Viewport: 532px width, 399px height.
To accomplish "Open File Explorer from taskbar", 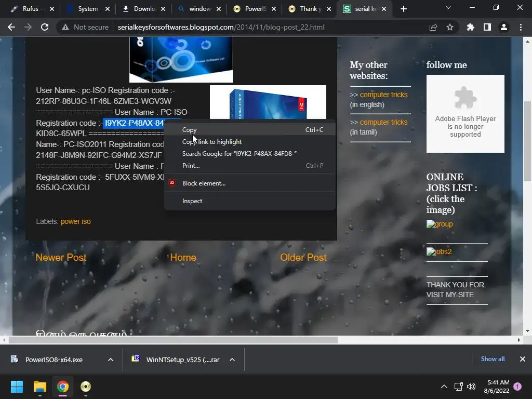I will (x=39, y=387).
